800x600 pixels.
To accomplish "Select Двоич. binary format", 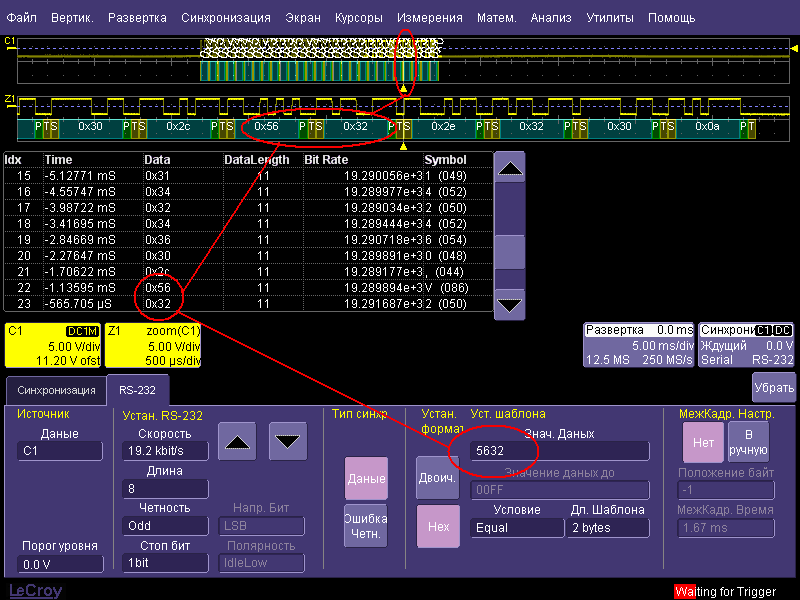I will [436, 478].
